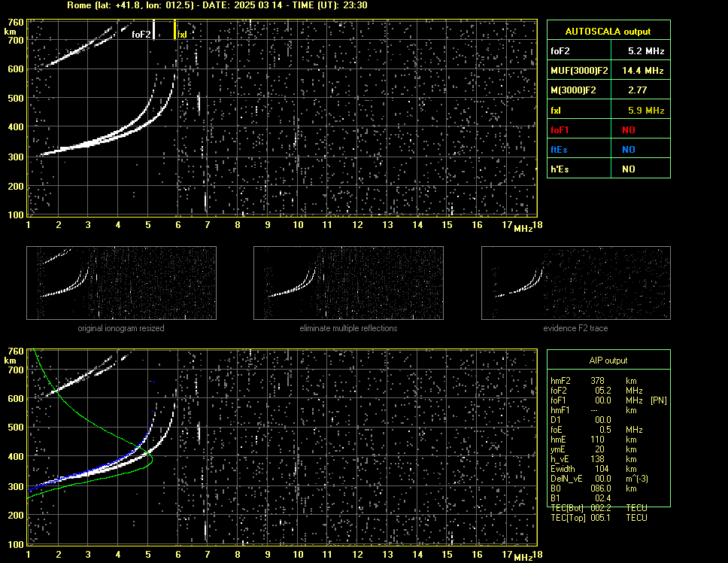Select the TEC[Bot] 002.2 value
This screenshot has width=728, height=563.
601,508
